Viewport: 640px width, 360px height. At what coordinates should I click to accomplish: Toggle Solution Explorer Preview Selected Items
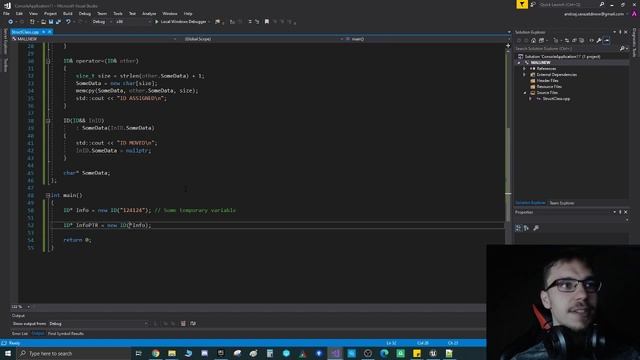(607, 40)
